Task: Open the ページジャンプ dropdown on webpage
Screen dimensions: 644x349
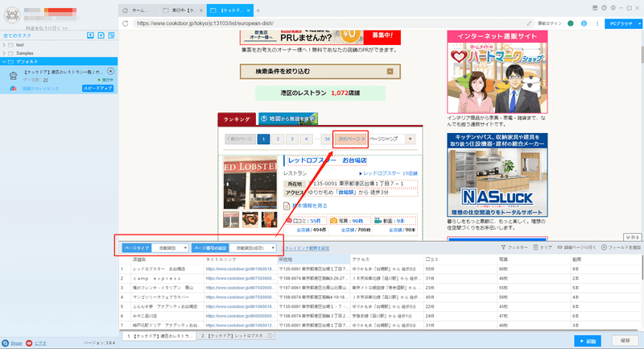Action: click(410, 139)
